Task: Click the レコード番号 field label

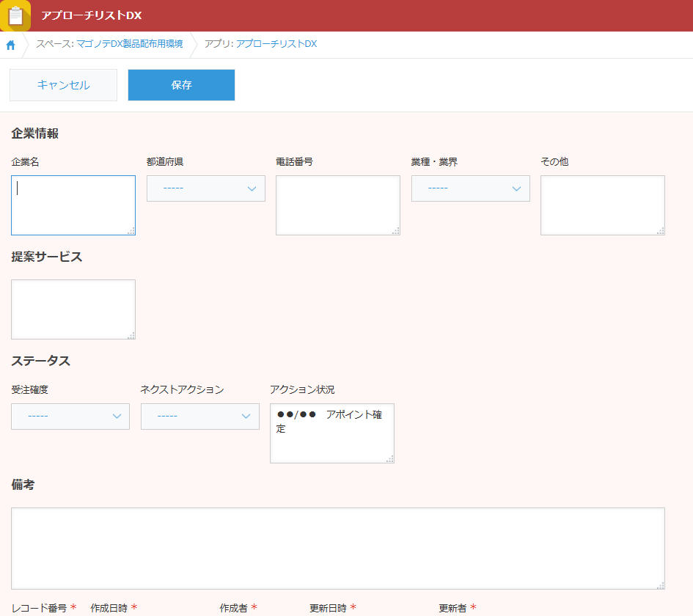Action: pyautogui.click(x=40, y=608)
